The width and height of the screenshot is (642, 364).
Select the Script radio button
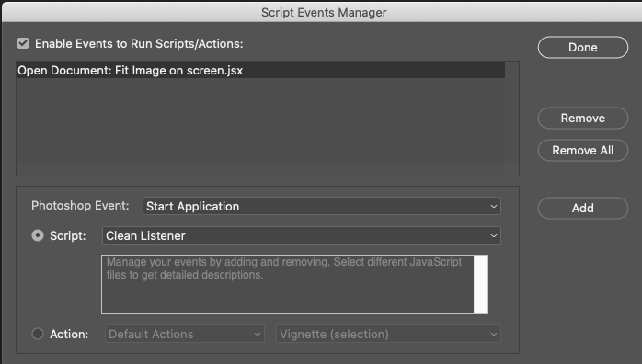[38, 235]
